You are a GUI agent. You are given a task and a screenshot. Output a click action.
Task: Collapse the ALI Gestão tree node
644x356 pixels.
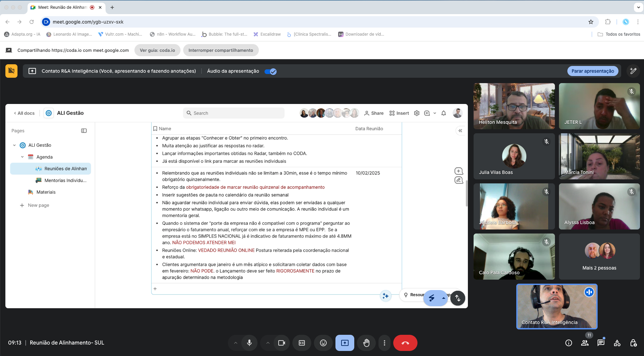(14, 145)
